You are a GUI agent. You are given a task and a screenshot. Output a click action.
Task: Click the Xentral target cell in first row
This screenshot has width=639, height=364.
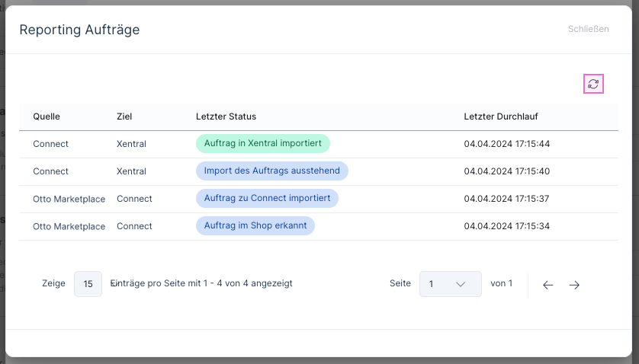(x=131, y=144)
